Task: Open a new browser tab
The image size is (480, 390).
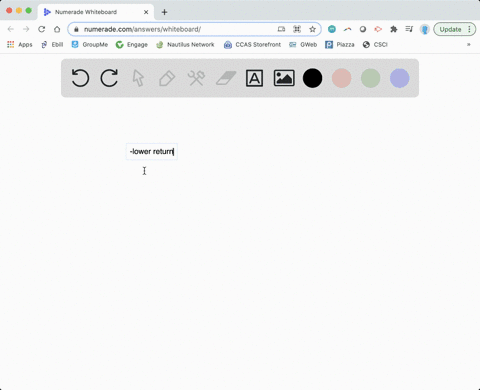Action: [164, 12]
